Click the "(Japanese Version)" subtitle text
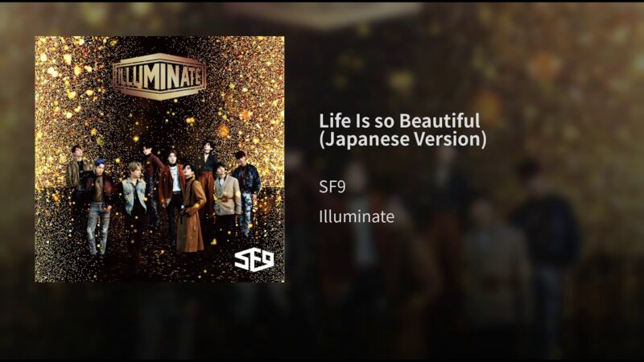644x362 pixels. [x=402, y=138]
